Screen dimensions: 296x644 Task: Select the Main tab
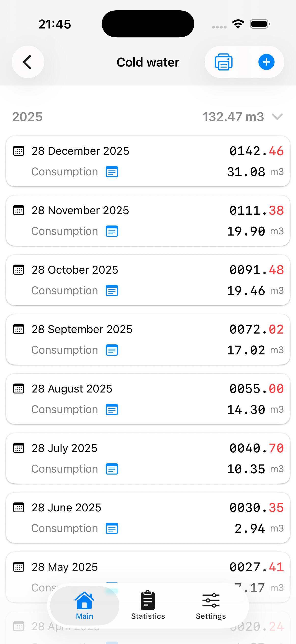[x=84, y=605]
